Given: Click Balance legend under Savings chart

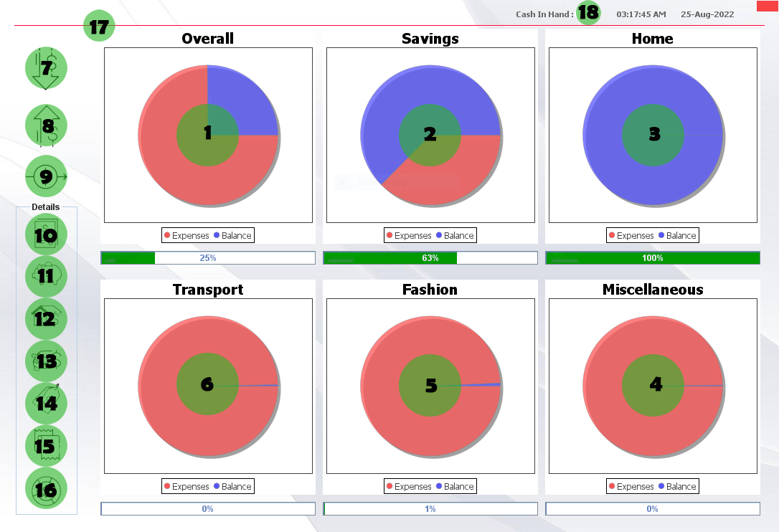Looking at the screenshot, I should point(455,235).
